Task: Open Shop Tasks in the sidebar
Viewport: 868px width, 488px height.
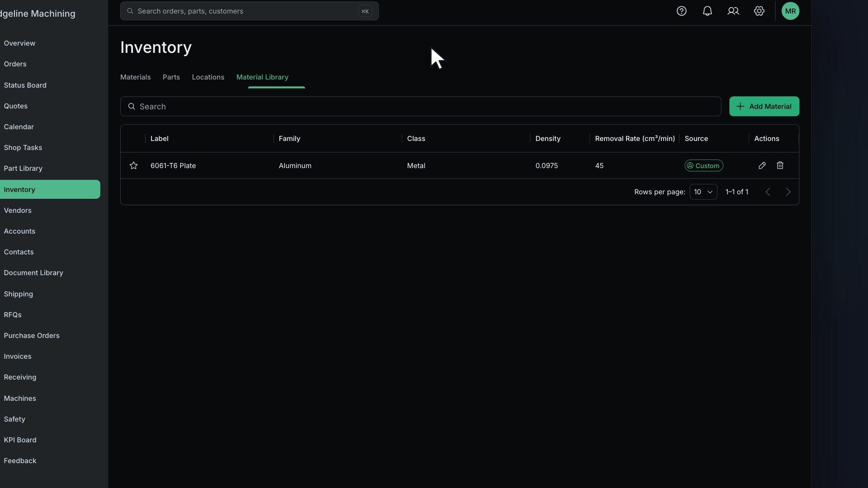Action: click(23, 148)
